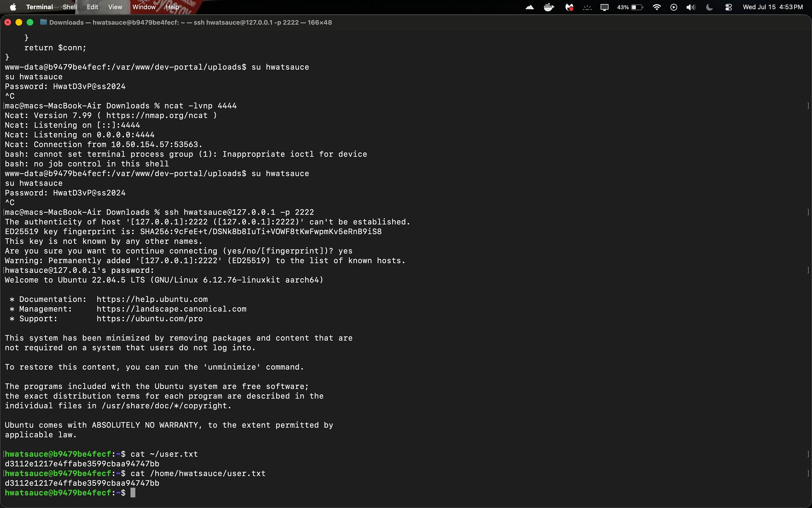This screenshot has width=812, height=508.
Task: Toggle Do Not Disturb moon icon
Action: [x=709, y=7]
